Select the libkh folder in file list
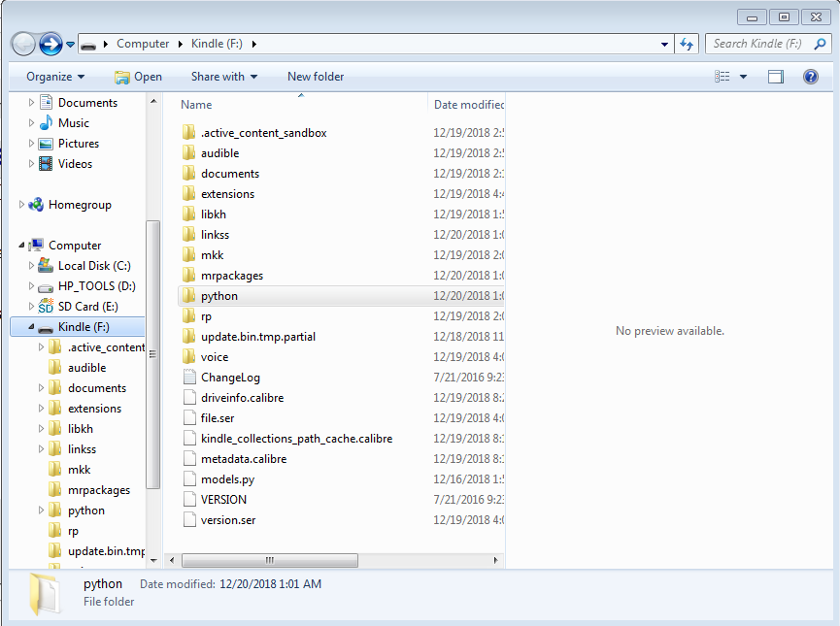 (x=214, y=214)
